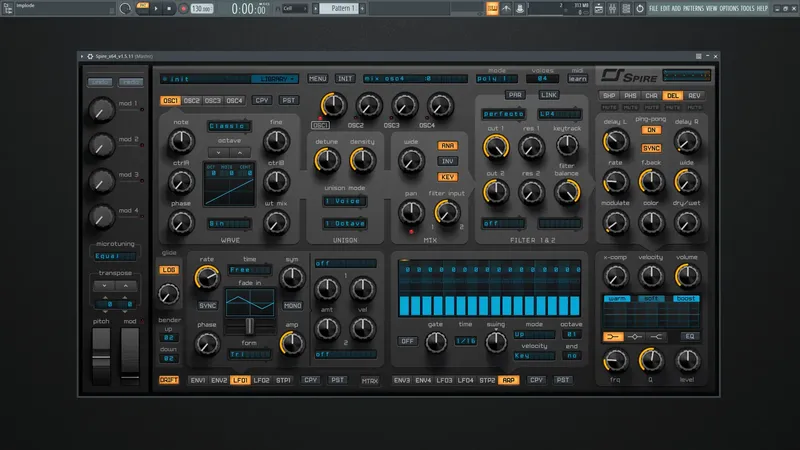Screen dimensions: 800x450
Task: Click the record button in the transport
Action: [183, 8]
